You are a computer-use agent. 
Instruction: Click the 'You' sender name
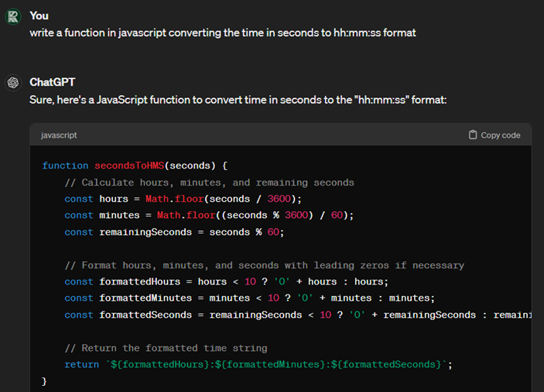coord(39,15)
